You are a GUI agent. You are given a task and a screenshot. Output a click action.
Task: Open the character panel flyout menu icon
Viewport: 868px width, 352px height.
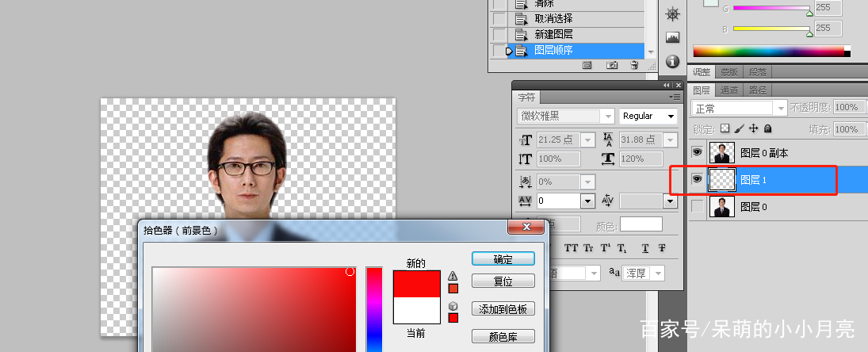[675, 97]
